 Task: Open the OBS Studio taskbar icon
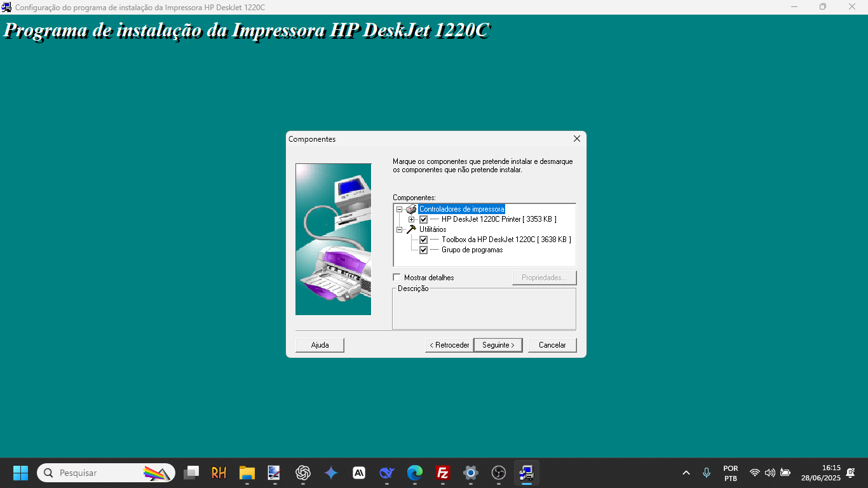499,473
